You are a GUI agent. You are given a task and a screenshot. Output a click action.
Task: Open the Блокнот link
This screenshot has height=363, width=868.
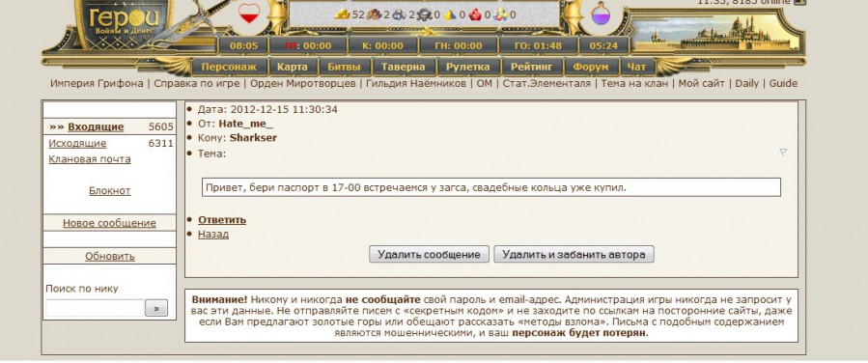click(110, 191)
